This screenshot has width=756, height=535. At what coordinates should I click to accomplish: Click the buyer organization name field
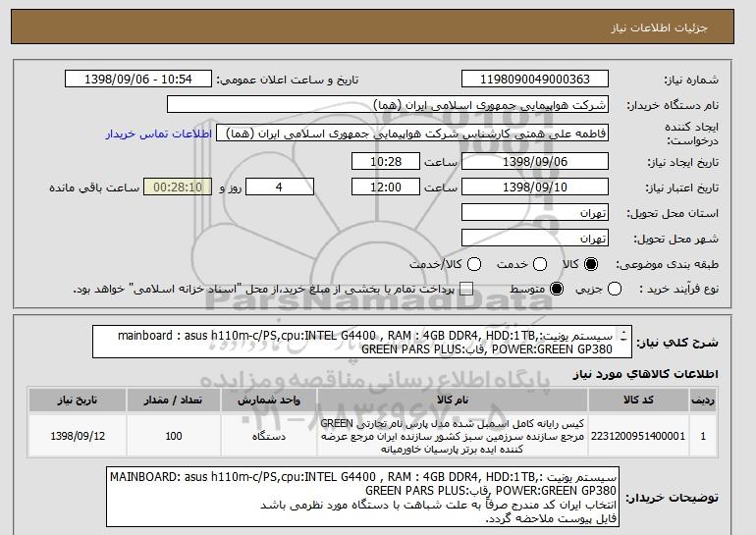point(388,105)
